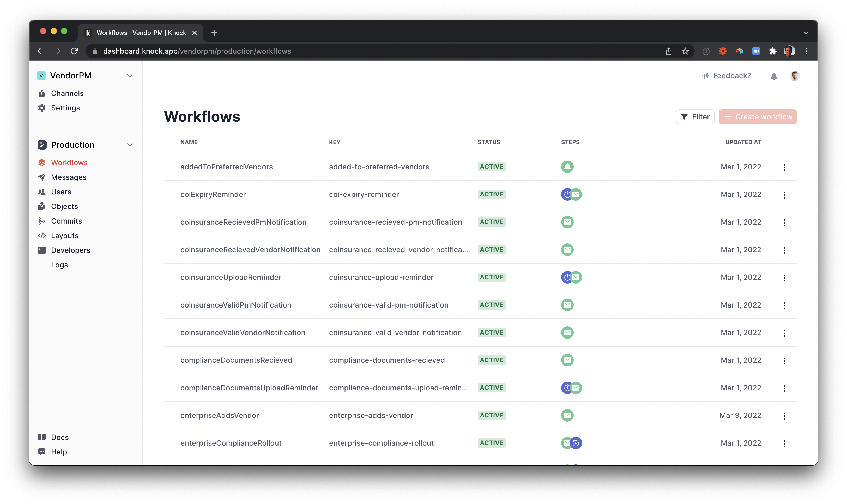The width and height of the screenshot is (847, 504).
Task: Open Help via the chat bubble icon
Action: 42,452
